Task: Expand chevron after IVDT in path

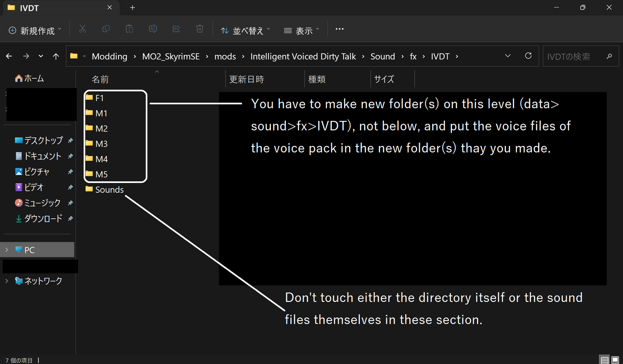Action: (457, 56)
